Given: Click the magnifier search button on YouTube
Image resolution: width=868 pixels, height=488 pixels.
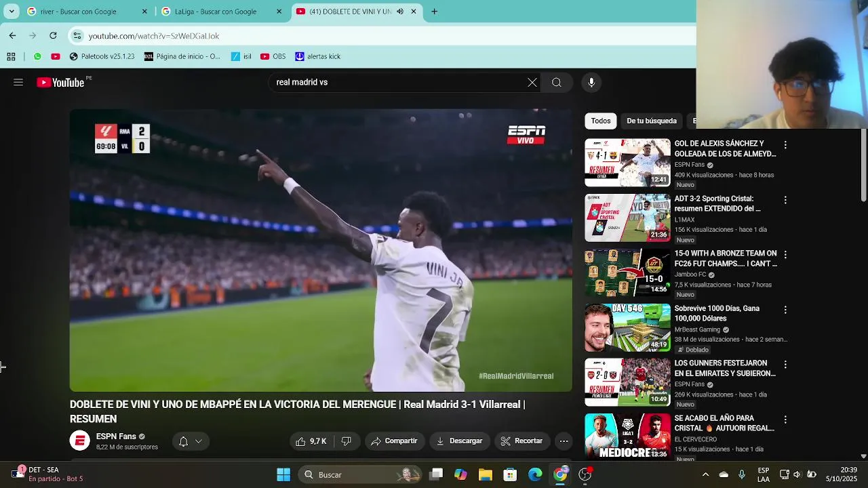Looking at the screenshot, I should pos(557,83).
